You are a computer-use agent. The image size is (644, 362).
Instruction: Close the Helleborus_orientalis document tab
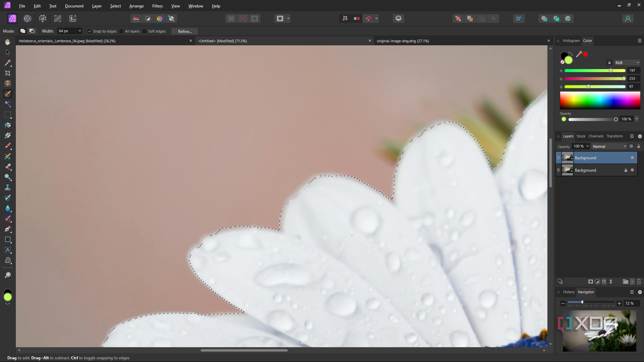tap(191, 41)
